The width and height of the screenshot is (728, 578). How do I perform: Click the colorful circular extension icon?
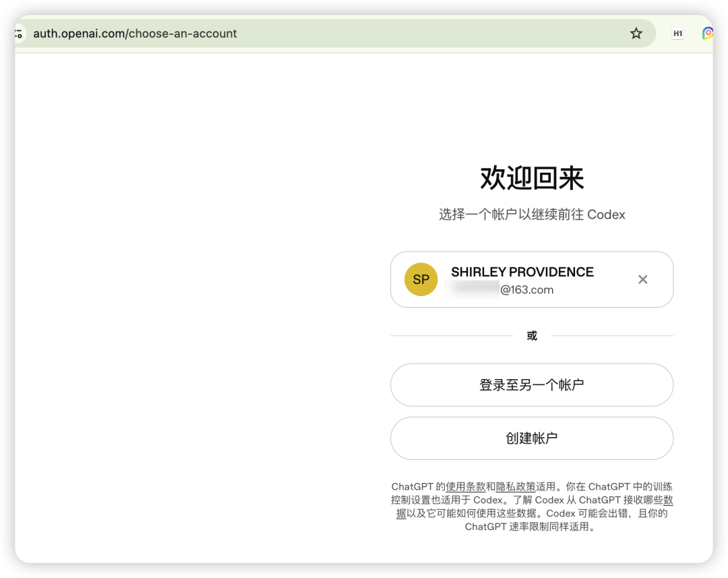[708, 34]
